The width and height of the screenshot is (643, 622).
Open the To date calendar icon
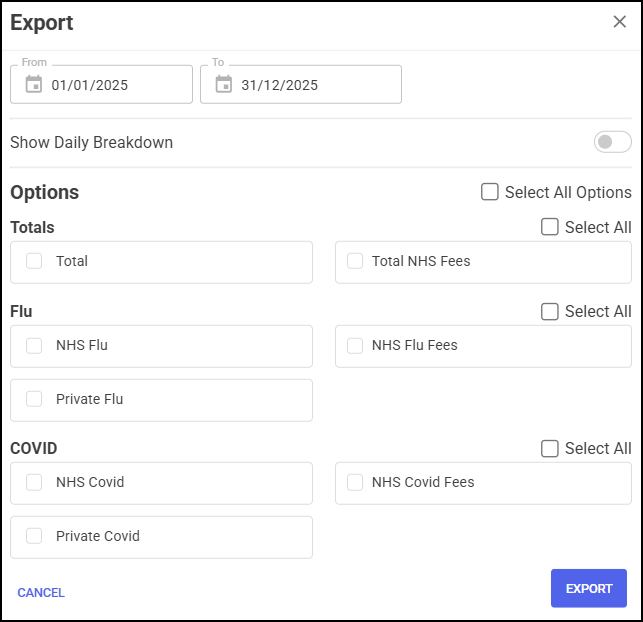(x=223, y=85)
